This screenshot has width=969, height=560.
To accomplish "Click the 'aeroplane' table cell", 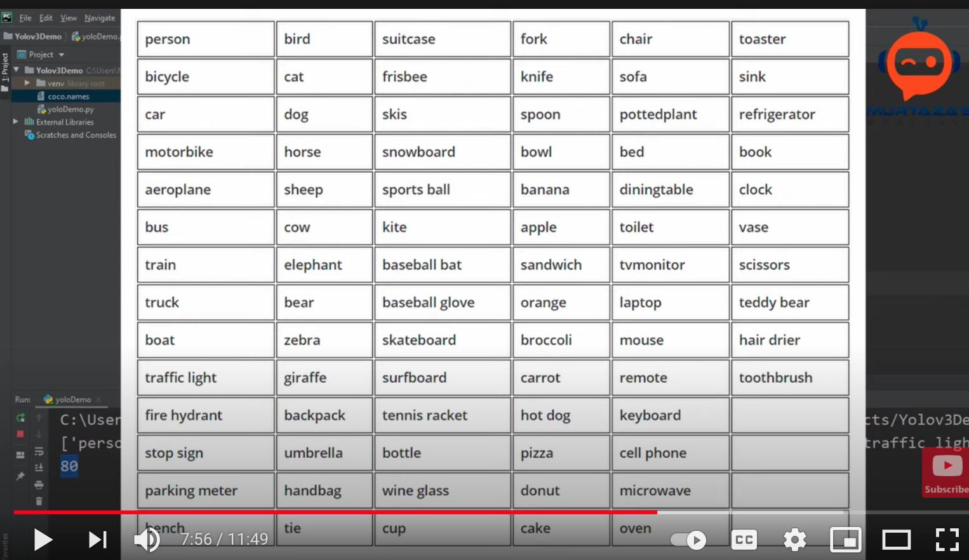I will (206, 190).
